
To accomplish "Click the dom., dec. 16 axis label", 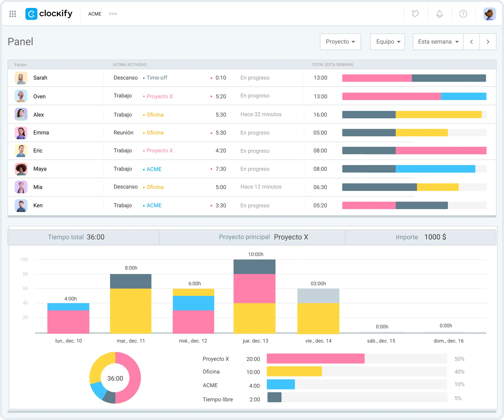I will point(449,341).
